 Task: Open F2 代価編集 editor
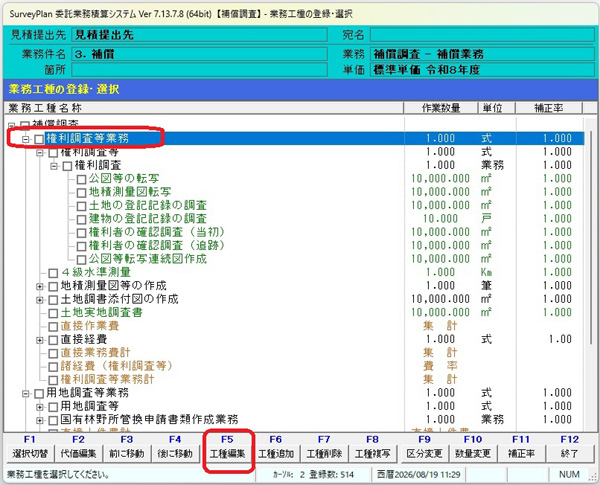pos(78,454)
